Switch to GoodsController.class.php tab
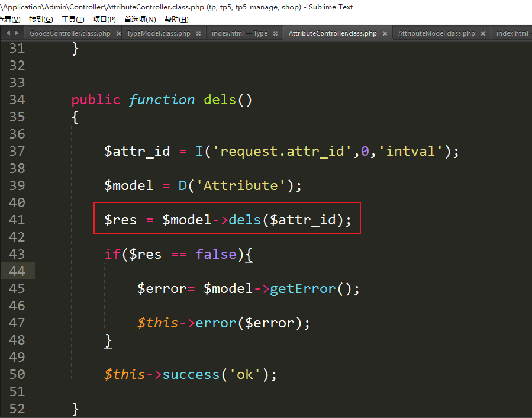 70,34
